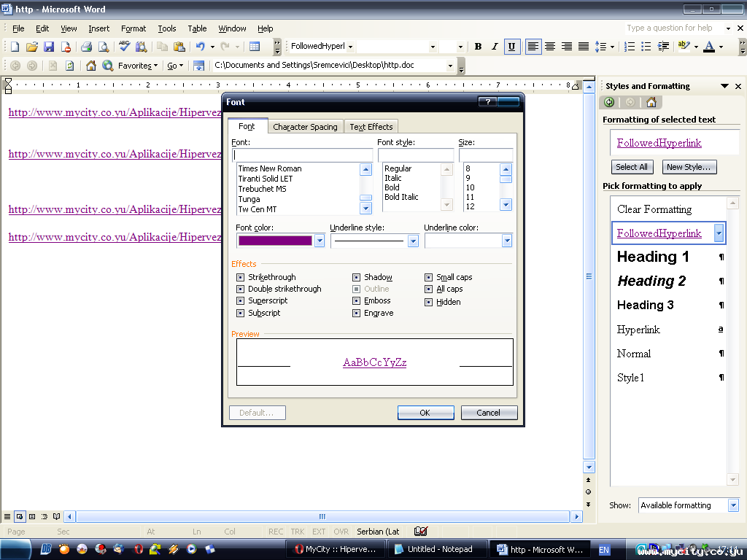The width and height of the screenshot is (747, 560).
Task: Click OK in Font dialog
Action: tap(425, 413)
